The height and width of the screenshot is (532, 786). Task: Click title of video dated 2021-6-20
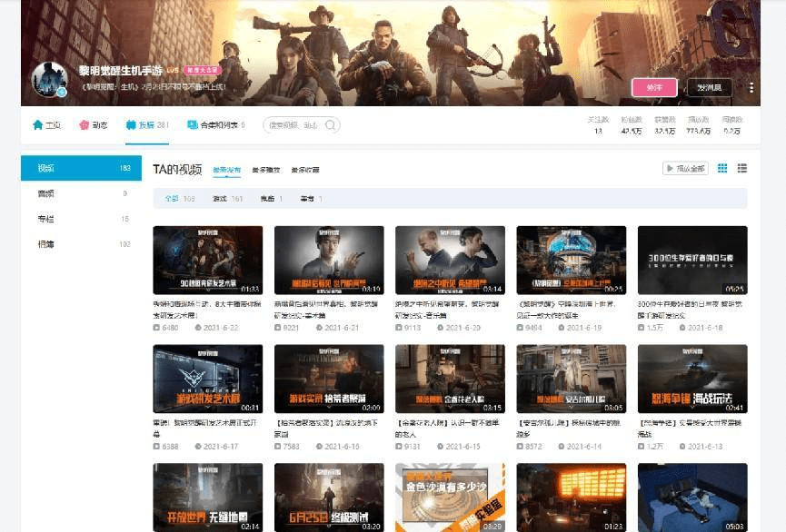(x=449, y=310)
